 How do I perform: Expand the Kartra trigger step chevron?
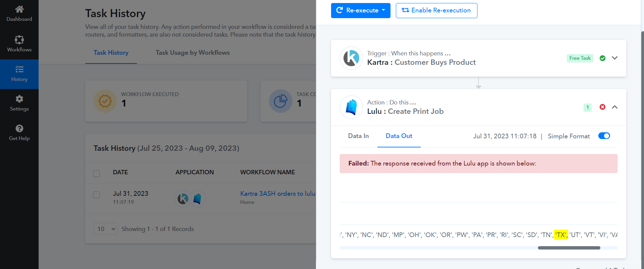(x=614, y=58)
